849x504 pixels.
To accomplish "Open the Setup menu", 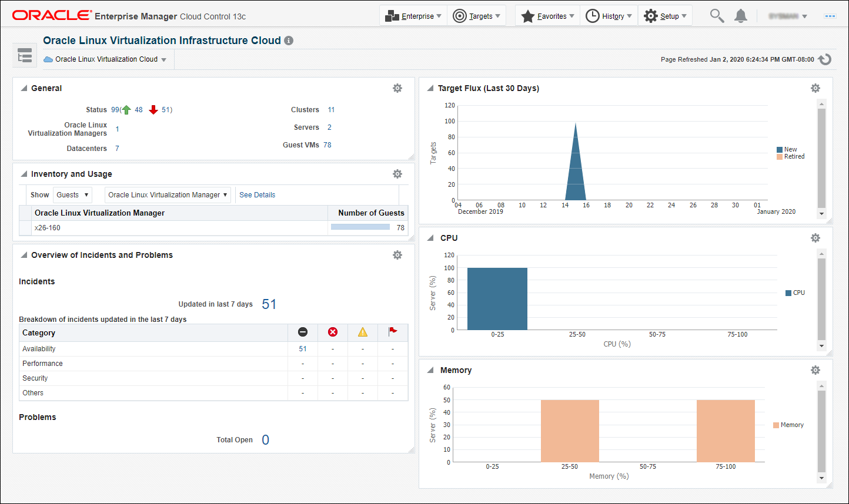I will (665, 16).
